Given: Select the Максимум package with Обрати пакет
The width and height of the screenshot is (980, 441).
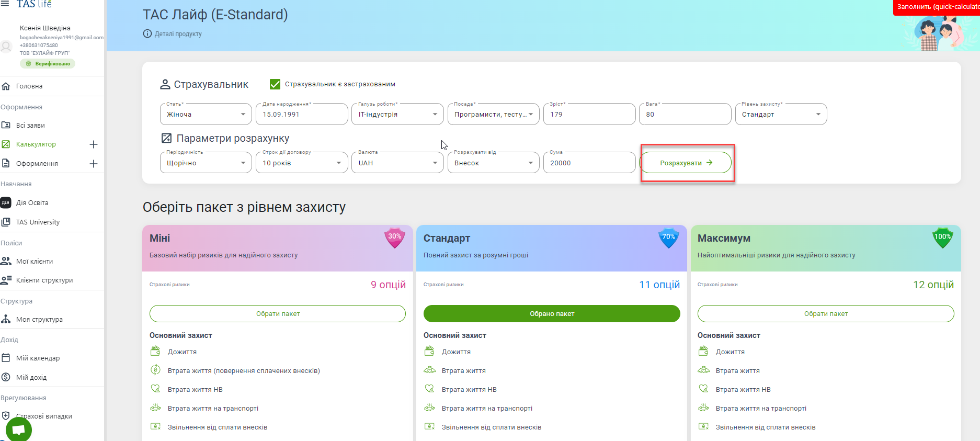Looking at the screenshot, I should (825, 314).
